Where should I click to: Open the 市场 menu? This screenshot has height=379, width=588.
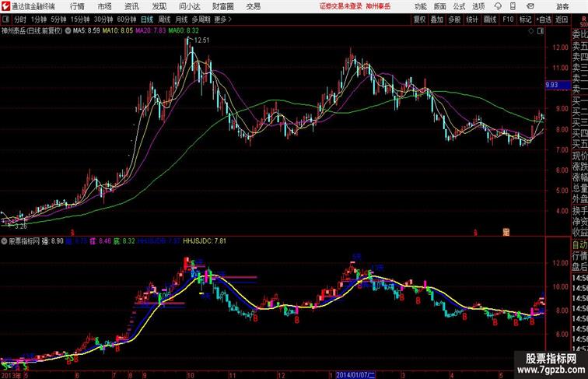coord(105,6)
